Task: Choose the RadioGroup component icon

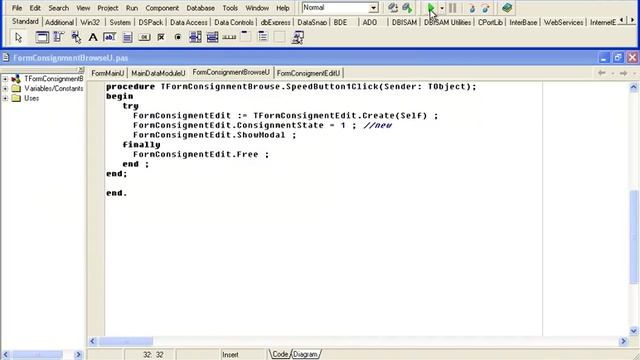Action: pos(262,38)
